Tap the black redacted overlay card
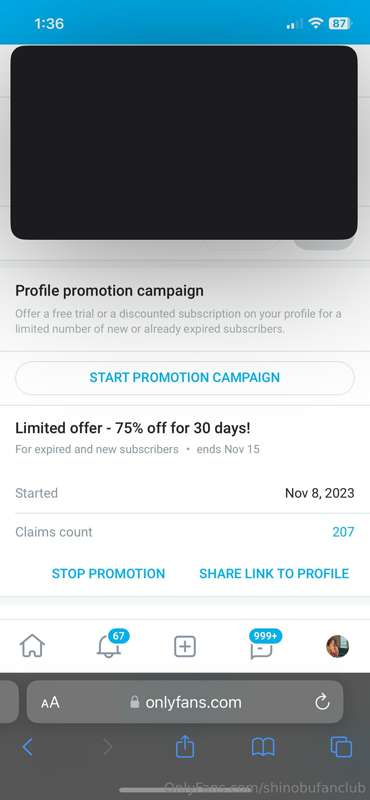 click(184, 142)
